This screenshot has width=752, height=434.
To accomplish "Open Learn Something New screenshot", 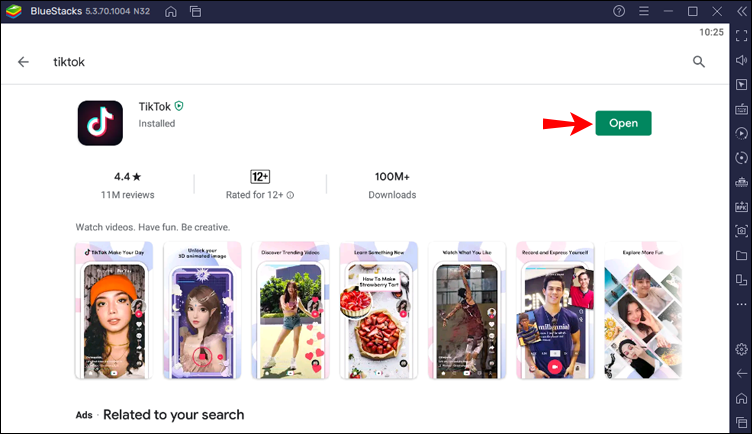I will (x=378, y=311).
